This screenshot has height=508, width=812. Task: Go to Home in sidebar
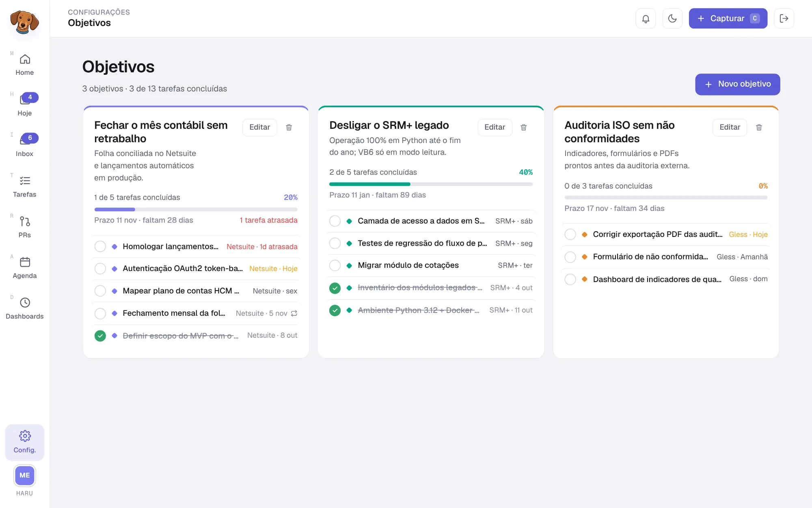pos(25,65)
